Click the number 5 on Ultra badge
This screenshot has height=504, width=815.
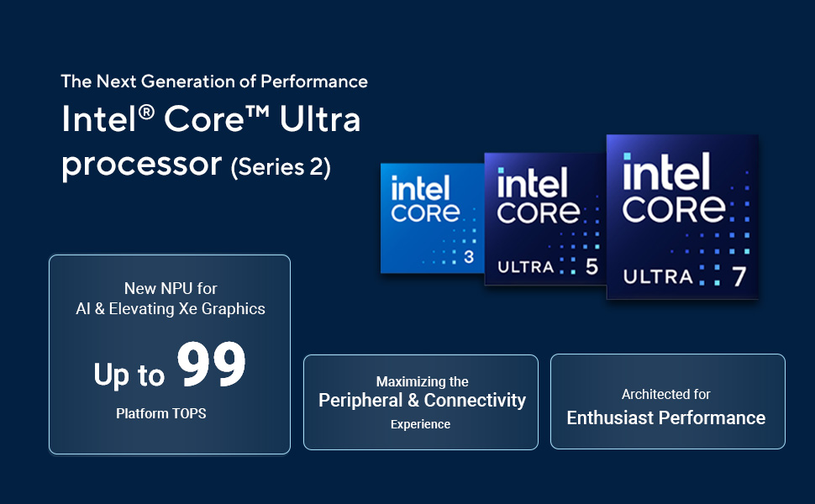[x=592, y=266]
